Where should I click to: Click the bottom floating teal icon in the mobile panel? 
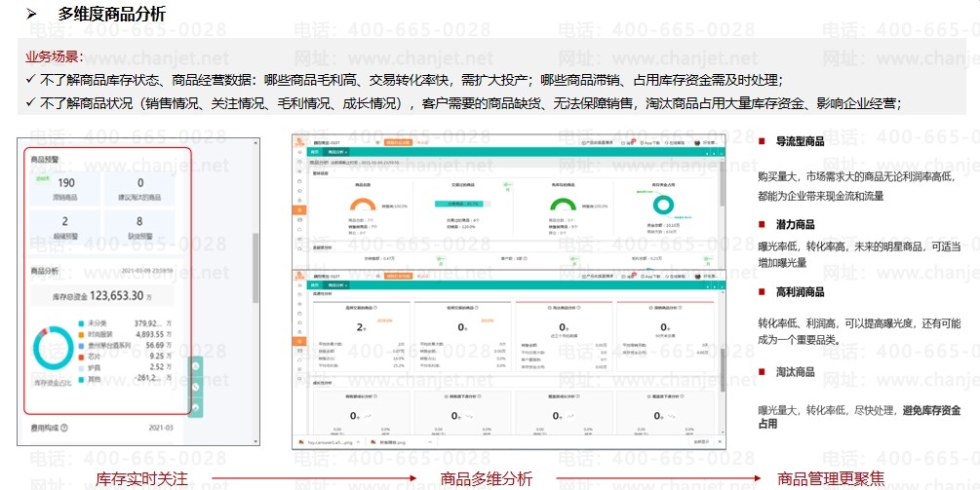point(196,407)
